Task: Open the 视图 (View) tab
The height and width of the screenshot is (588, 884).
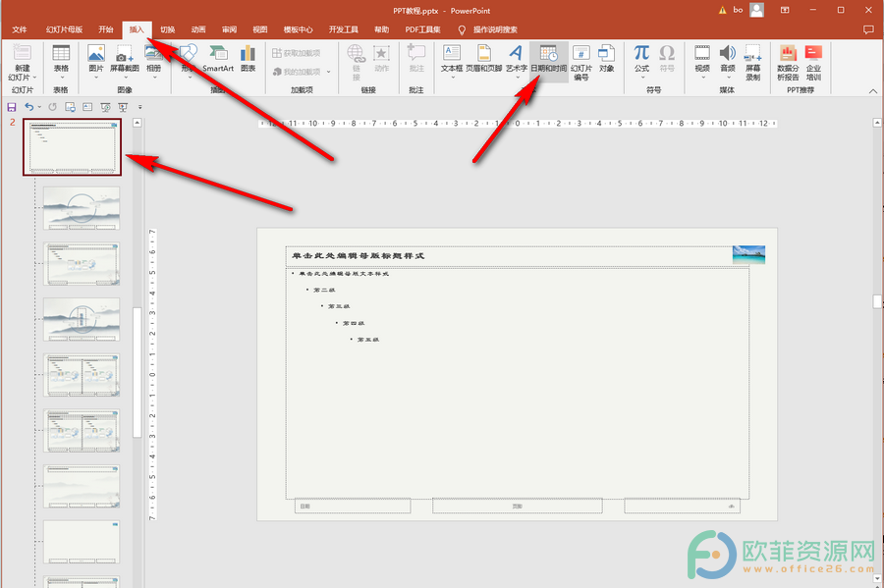Action: click(x=260, y=29)
